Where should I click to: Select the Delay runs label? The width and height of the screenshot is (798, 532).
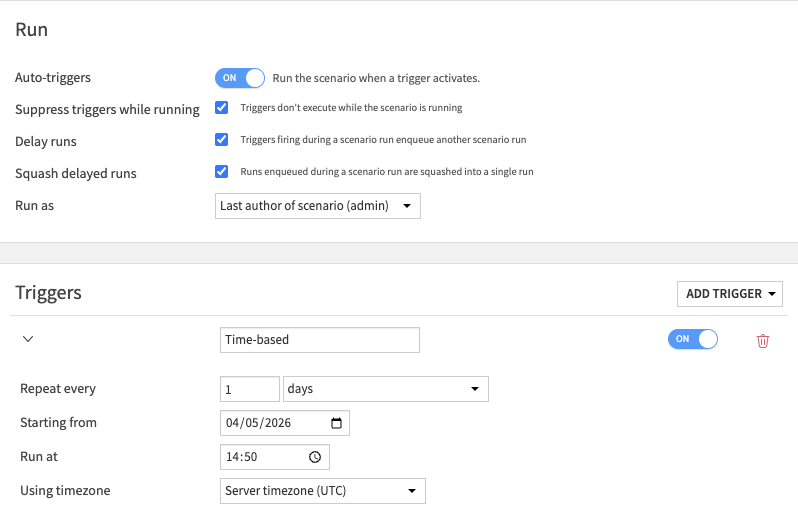click(x=46, y=142)
